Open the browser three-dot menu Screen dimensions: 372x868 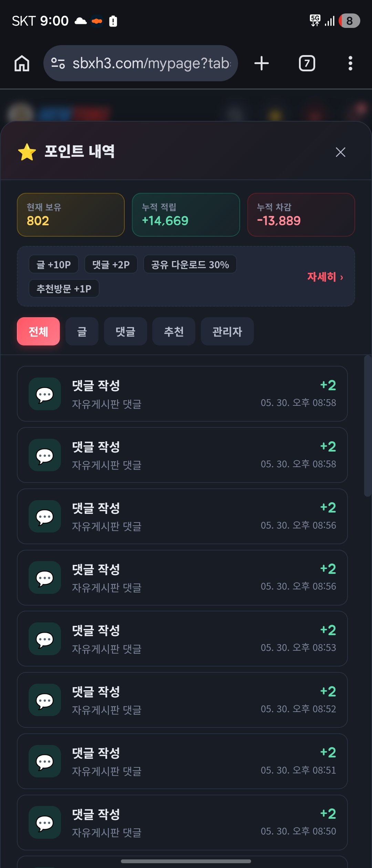350,63
